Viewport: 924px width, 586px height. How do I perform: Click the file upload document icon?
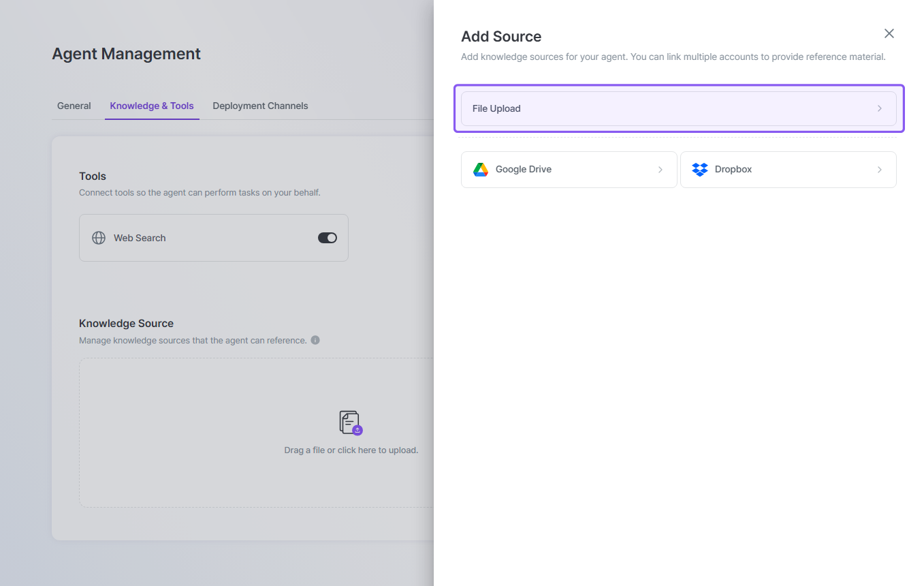(x=351, y=423)
